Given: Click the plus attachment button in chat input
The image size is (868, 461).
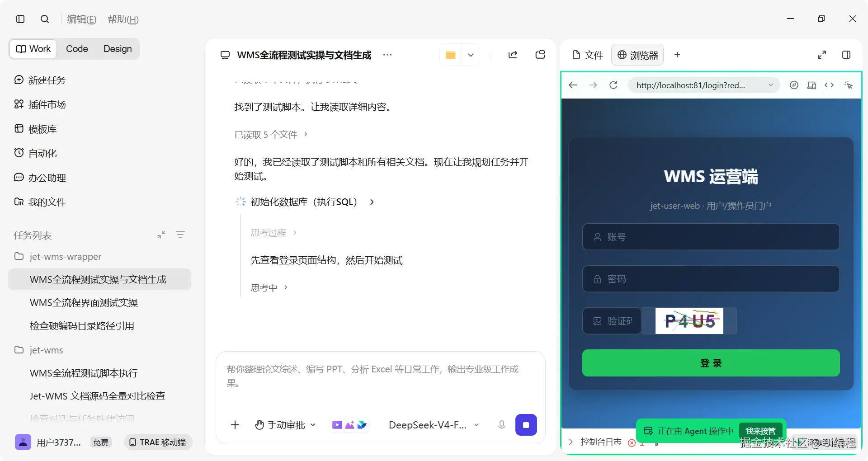Looking at the screenshot, I should point(235,425).
